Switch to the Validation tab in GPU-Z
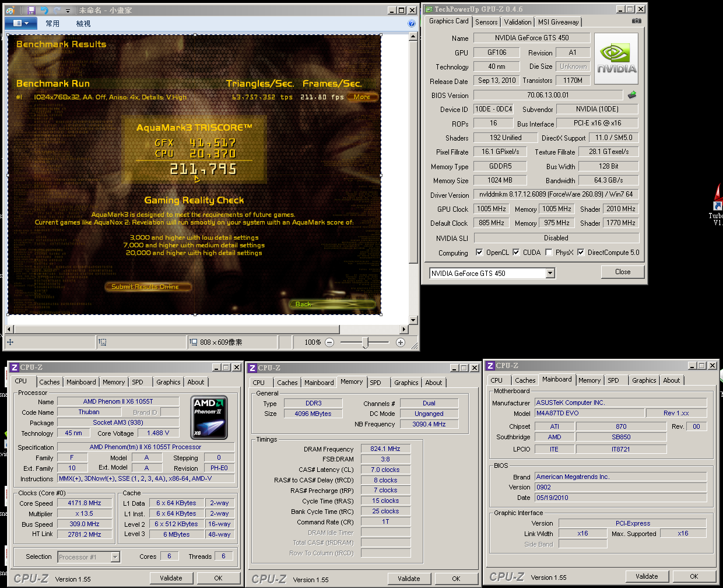The height and width of the screenshot is (588, 723). click(x=518, y=22)
